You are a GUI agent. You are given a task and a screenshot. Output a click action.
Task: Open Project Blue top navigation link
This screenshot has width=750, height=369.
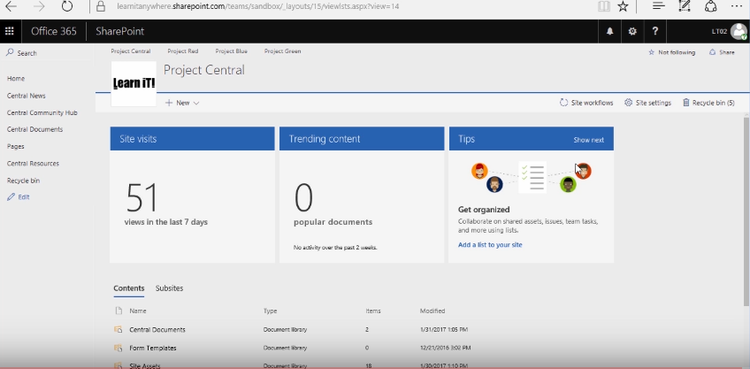pos(231,51)
